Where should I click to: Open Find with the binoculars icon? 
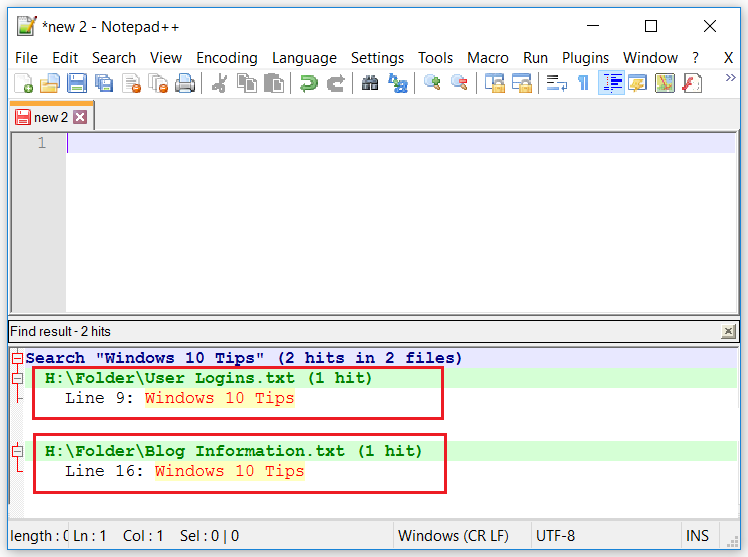[370, 83]
